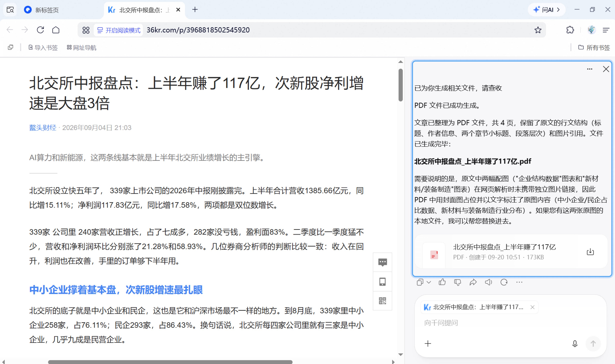Image resolution: width=615 pixels, height=364 pixels.
Task: Start voice input with microphone
Action: 574,344
